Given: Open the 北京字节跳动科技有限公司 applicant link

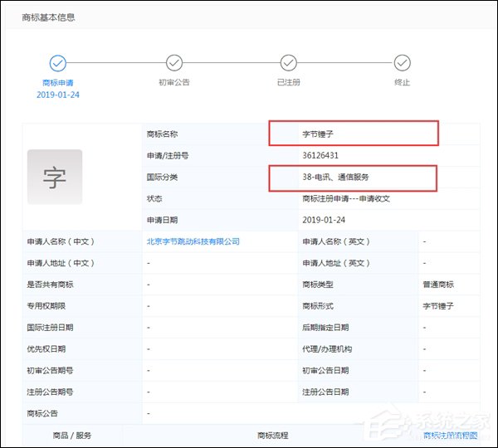Looking at the screenshot, I should click(x=193, y=241).
